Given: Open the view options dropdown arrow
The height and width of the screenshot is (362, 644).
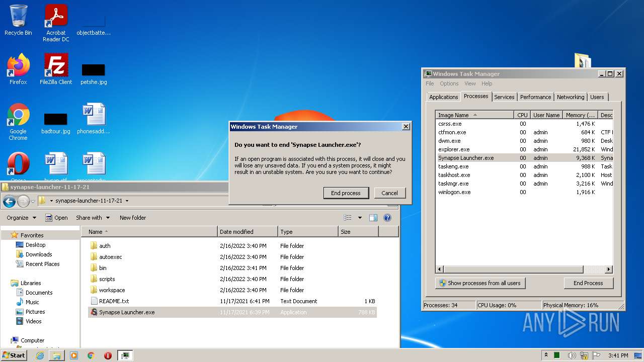Looking at the screenshot, I should click(360, 218).
